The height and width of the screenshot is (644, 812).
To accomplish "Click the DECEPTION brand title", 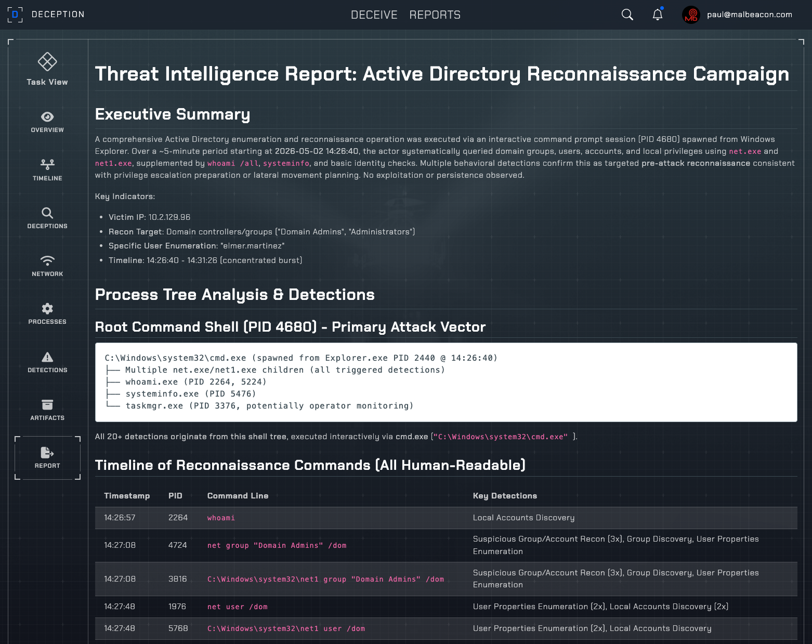I will pos(58,15).
